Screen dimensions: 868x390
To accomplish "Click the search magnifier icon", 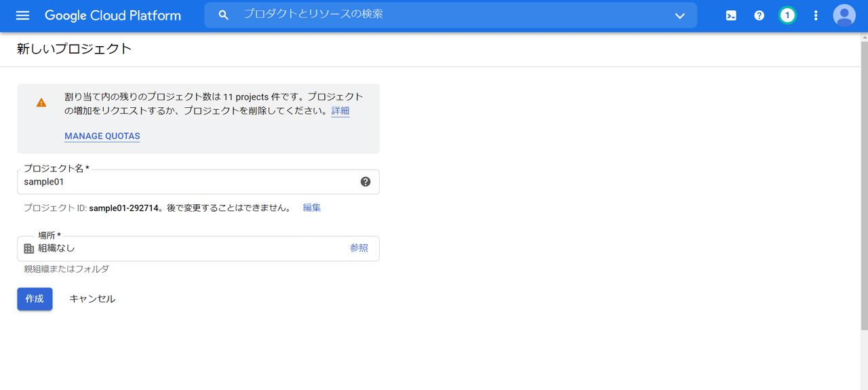I will pos(224,15).
